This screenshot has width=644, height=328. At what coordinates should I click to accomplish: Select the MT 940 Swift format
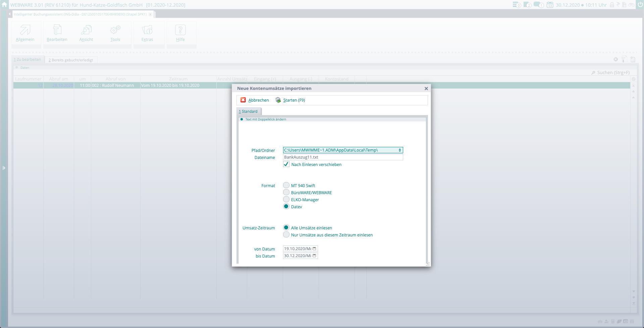coord(286,185)
